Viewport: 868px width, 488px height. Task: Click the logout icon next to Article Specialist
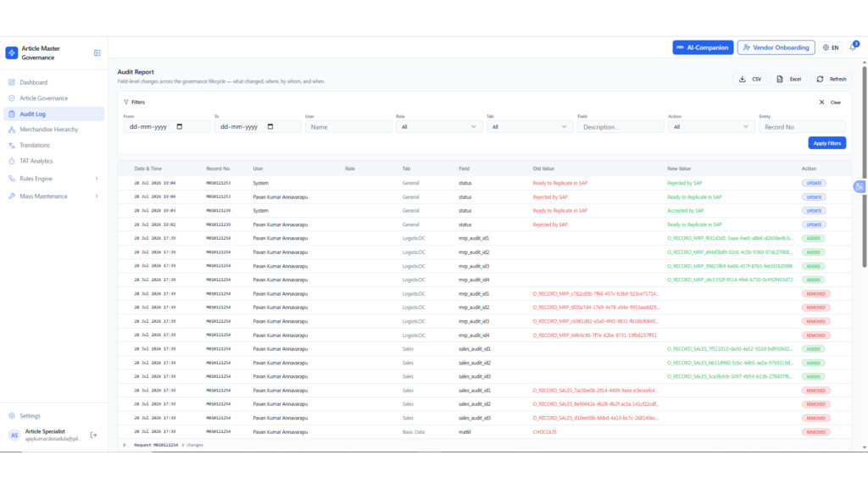(93, 435)
